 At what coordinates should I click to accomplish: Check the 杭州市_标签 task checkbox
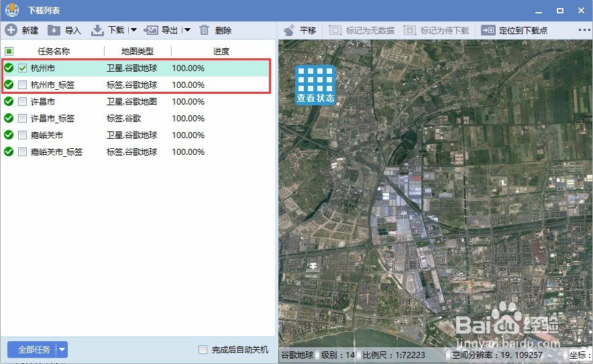point(22,84)
